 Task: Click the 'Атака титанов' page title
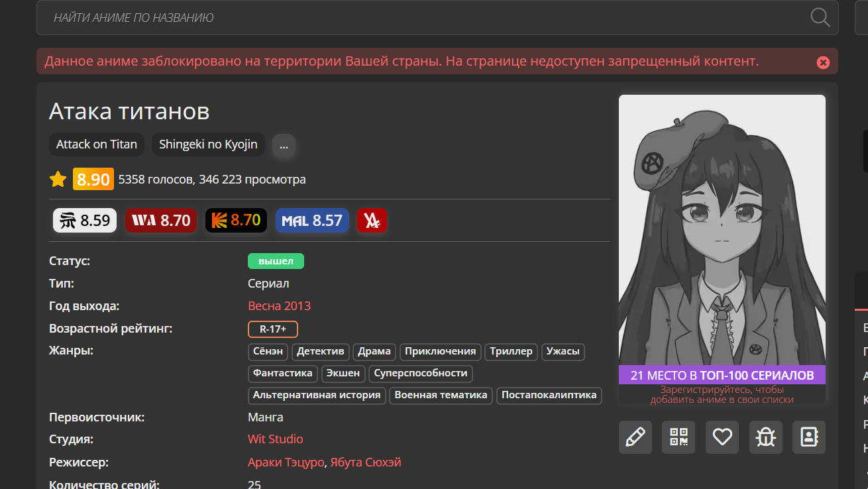pyautogui.click(x=129, y=111)
